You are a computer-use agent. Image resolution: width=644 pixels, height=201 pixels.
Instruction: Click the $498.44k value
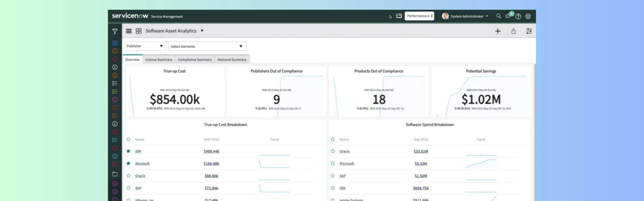coord(211,152)
